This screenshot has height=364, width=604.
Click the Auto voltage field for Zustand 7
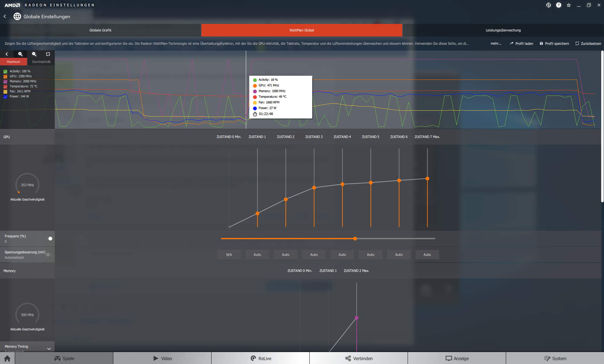point(427,255)
